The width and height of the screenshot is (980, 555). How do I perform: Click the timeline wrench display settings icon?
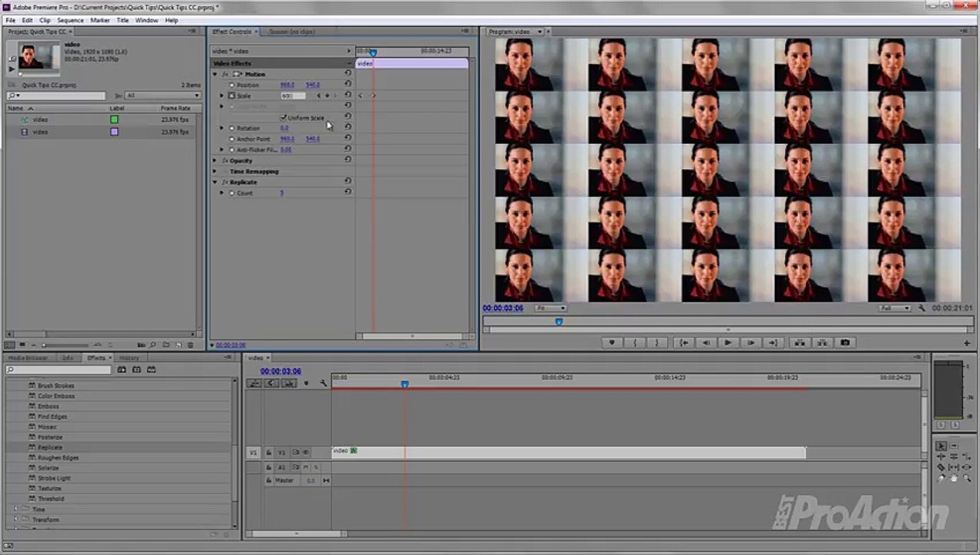(x=323, y=383)
